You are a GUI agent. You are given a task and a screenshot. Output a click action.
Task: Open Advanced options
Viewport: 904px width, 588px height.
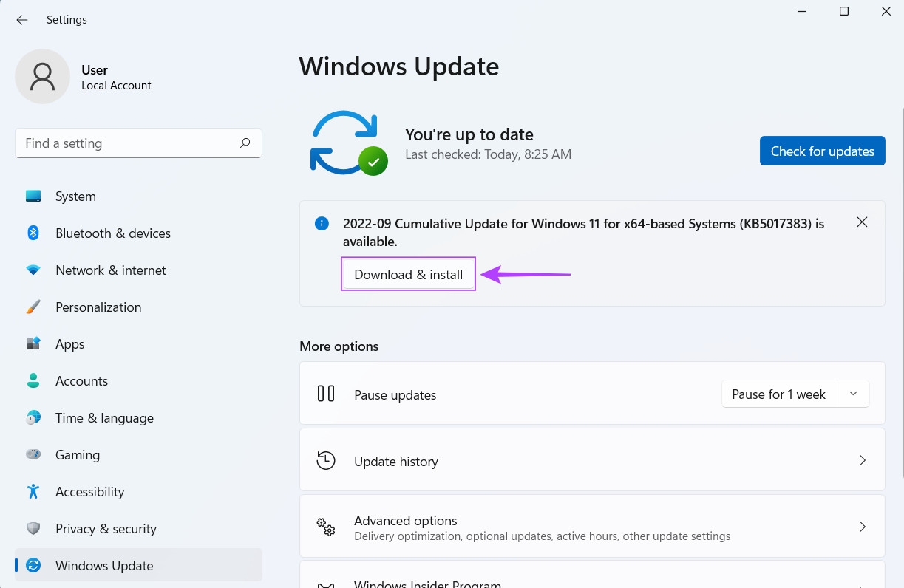pyautogui.click(x=592, y=527)
